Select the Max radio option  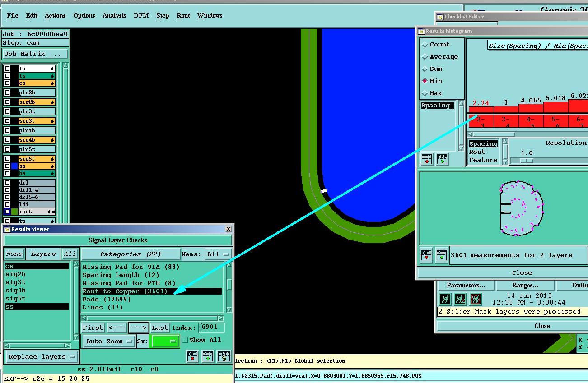point(425,93)
